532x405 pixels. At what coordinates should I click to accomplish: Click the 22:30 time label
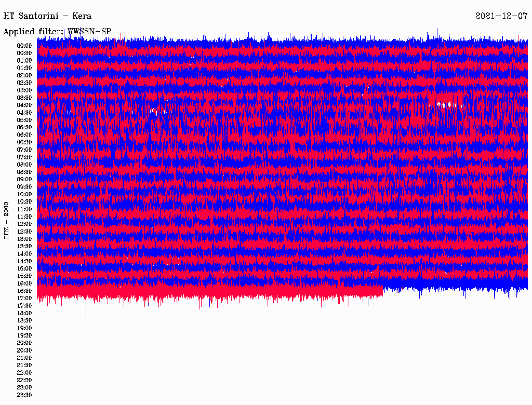tap(24, 380)
